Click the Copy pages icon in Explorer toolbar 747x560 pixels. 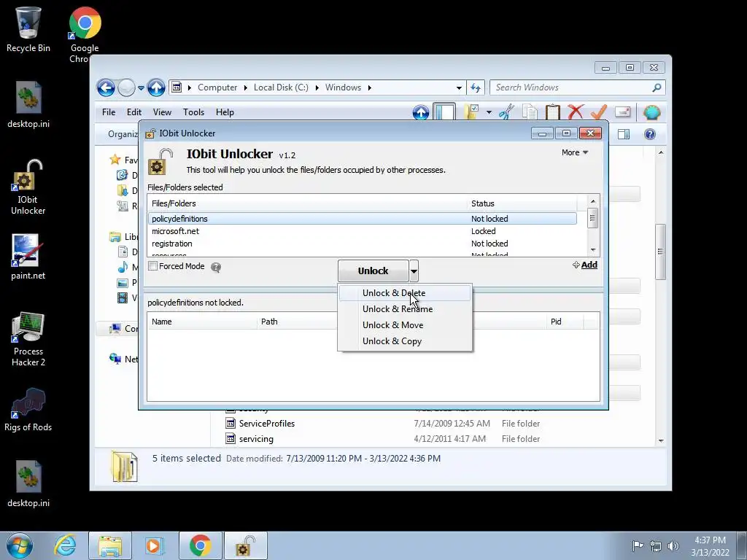[x=530, y=112]
